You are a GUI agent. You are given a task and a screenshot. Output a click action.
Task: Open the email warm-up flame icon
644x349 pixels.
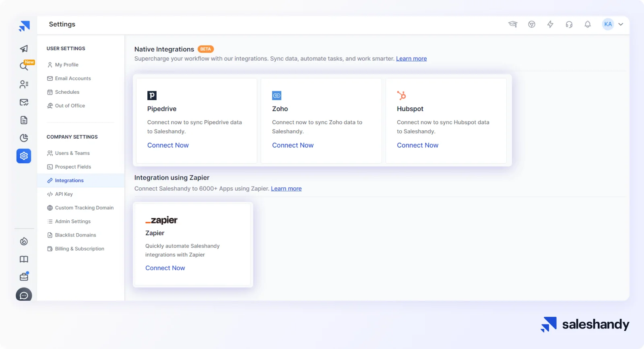click(x=24, y=241)
